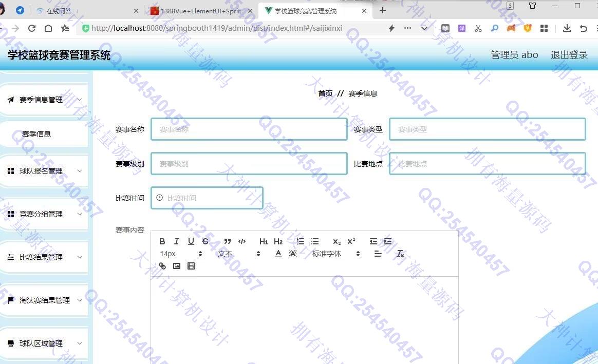Focus the 比赛地点 input field

(x=488, y=163)
